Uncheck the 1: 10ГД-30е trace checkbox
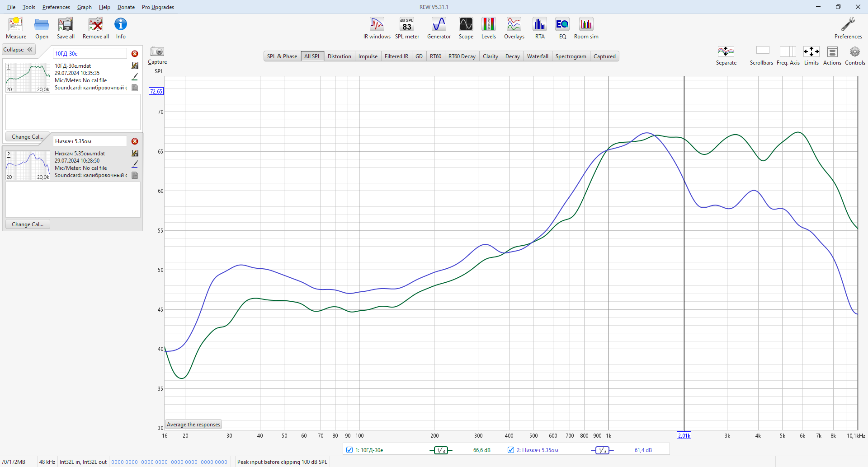Viewport: 868px width, 467px height. [349, 450]
